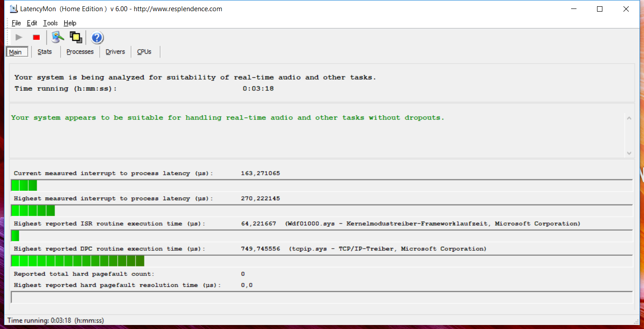This screenshot has height=329, width=644.
Task: Open the Edit menu
Action: [32, 23]
